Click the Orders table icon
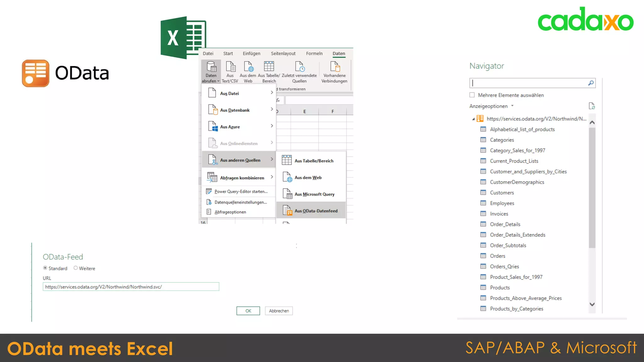 tap(483, 256)
